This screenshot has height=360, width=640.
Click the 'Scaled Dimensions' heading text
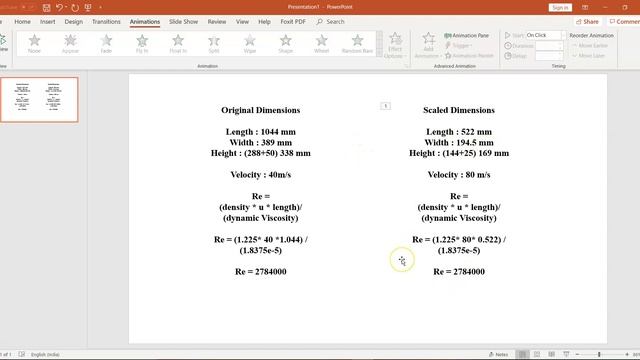pos(459,110)
